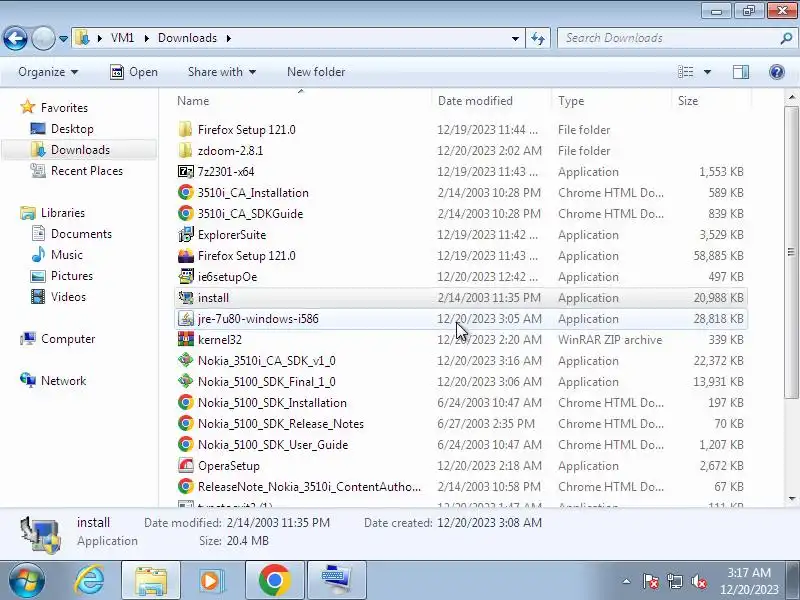Select the Nokia_5100_SDK_Installation file icon
This screenshot has width=800, height=600.
[x=186, y=403]
